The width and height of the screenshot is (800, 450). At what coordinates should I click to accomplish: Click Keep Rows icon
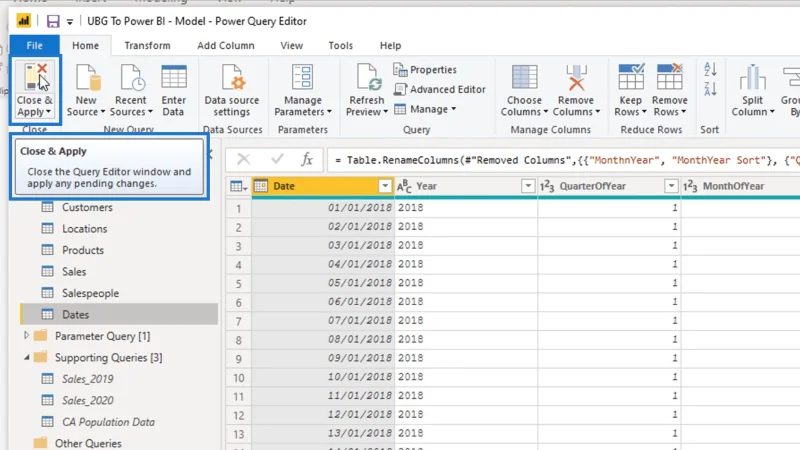click(x=631, y=78)
